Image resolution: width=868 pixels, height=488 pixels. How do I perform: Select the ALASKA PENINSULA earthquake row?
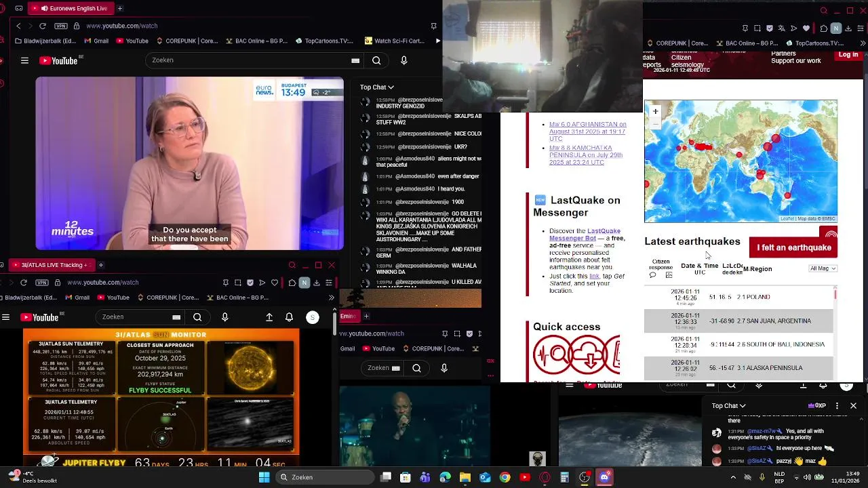[x=738, y=368]
